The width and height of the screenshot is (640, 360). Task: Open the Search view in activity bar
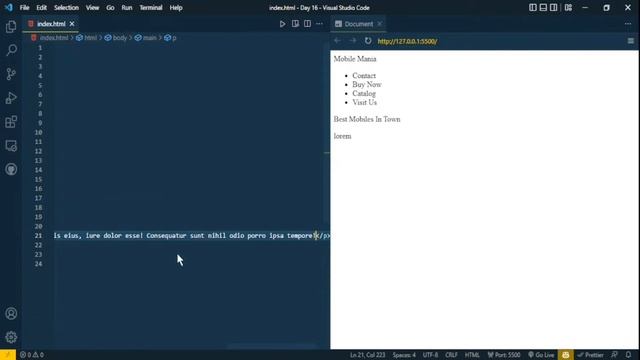point(11,50)
